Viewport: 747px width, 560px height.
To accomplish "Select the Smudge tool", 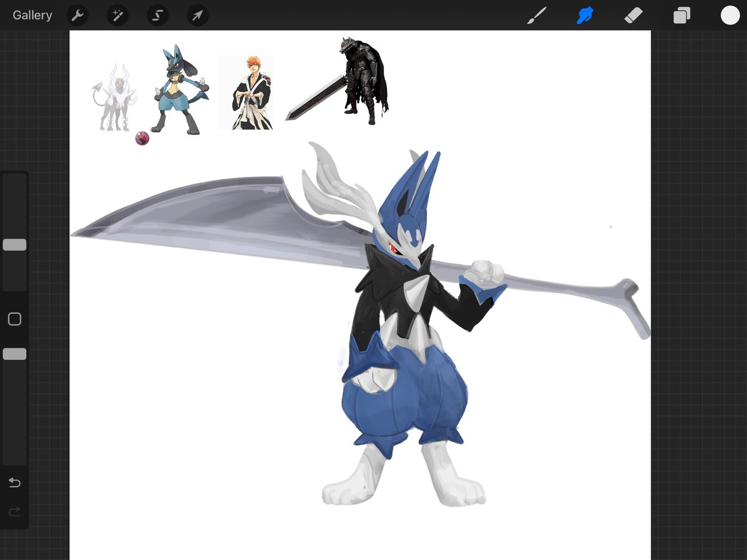I will (x=585, y=15).
